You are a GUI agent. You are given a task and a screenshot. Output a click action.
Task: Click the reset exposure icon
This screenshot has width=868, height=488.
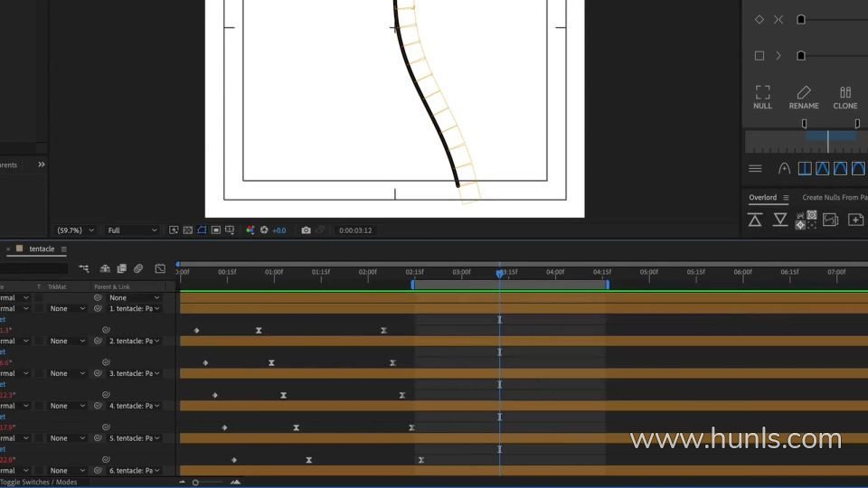pos(264,230)
